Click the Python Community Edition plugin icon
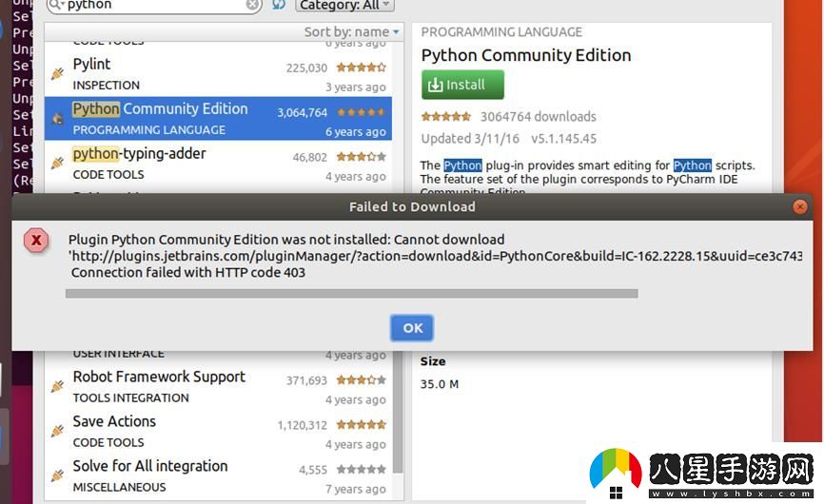Viewport: 824px width, 504px height. [x=57, y=119]
